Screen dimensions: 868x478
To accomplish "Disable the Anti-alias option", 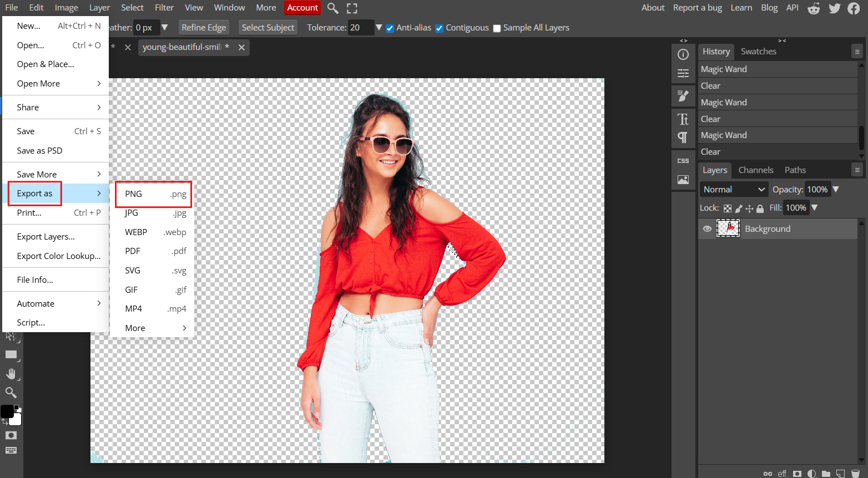I will (x=390, y=28).
